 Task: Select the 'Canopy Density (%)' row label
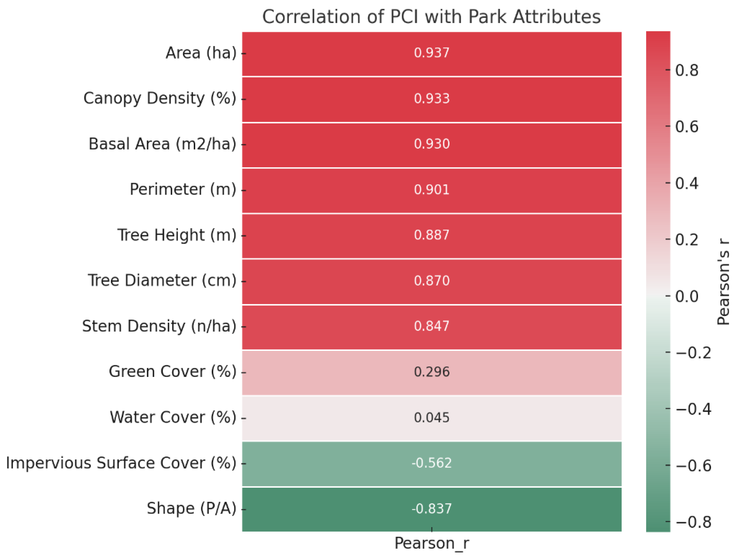(159, 98)
